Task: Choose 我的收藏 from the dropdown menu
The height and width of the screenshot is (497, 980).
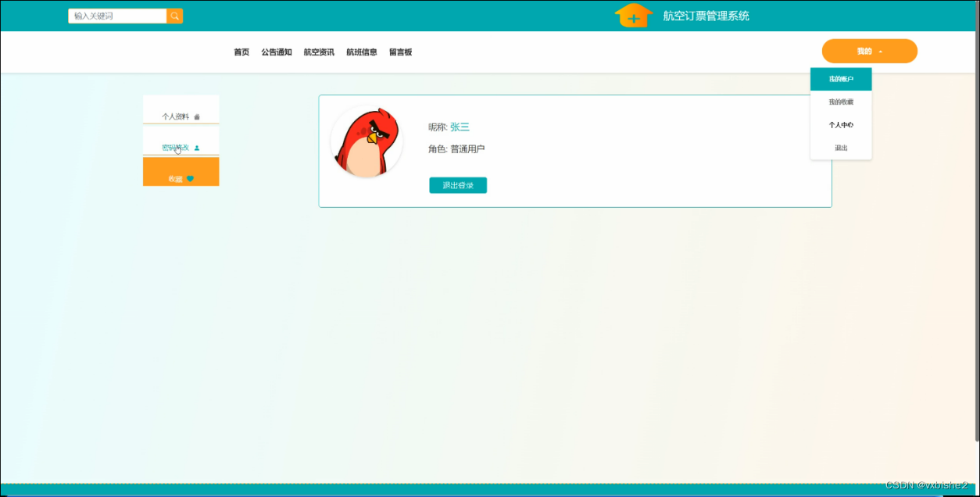Action: (841, 102)
